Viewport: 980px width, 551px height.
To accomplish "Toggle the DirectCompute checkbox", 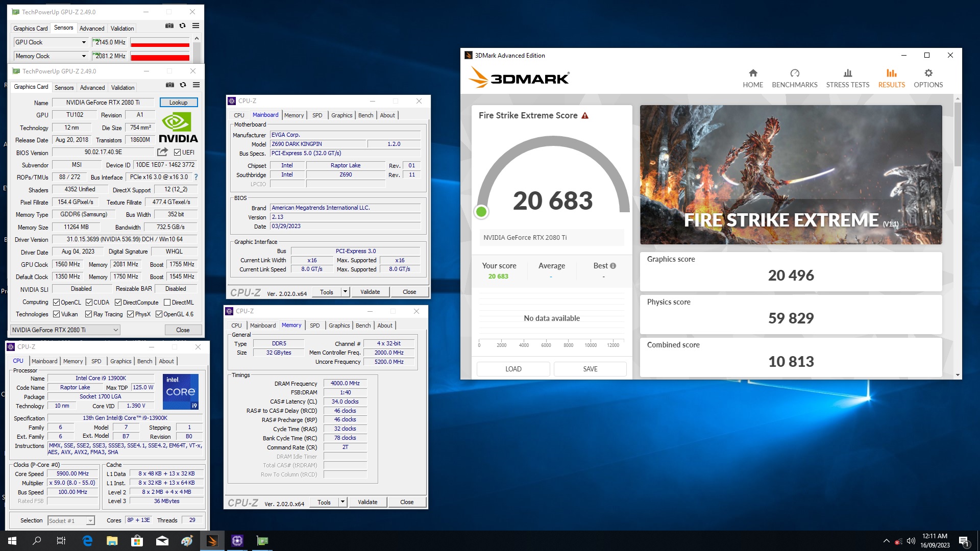I will pyautogui.click(x=118, y=303).
